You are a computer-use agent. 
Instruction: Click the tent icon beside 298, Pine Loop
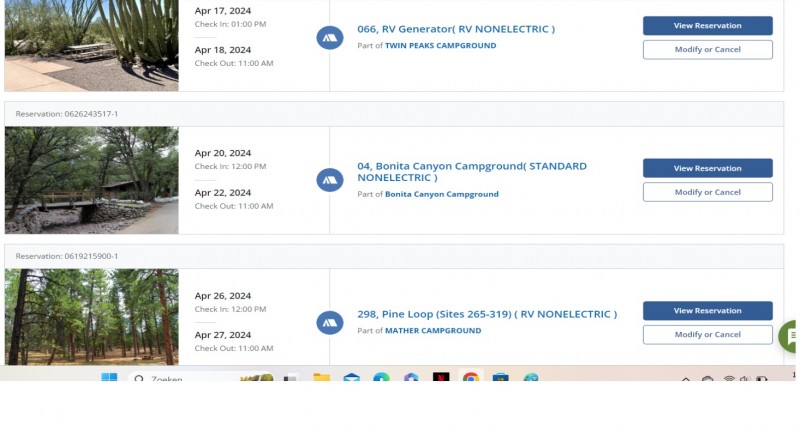[x=330, y=322]
